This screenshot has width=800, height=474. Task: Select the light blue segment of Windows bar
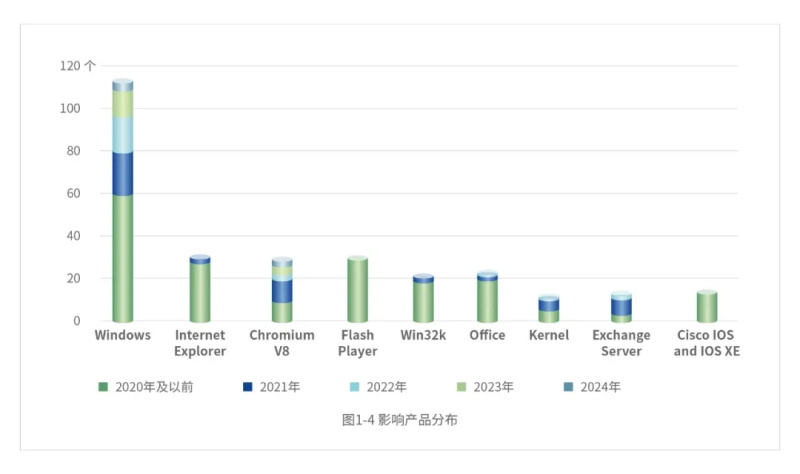[x=123, y=134]
